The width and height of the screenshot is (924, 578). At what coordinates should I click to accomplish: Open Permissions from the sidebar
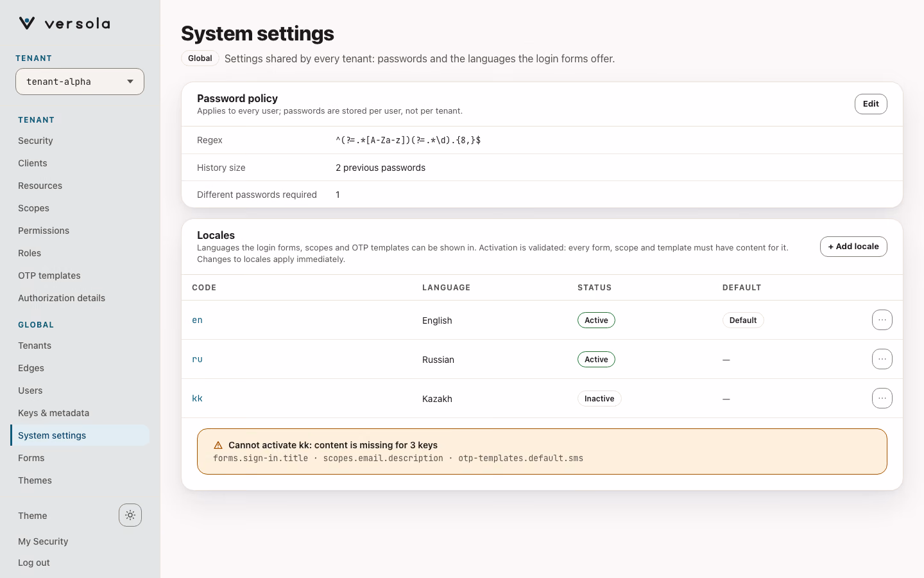[44, 231]
